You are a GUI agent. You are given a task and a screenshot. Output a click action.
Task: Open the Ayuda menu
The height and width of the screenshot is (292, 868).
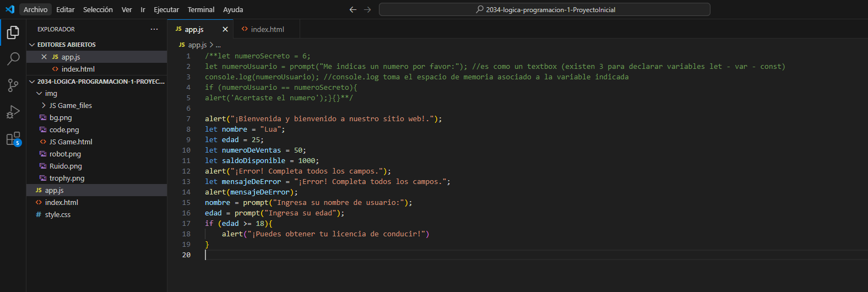click(x=233, y=9)
